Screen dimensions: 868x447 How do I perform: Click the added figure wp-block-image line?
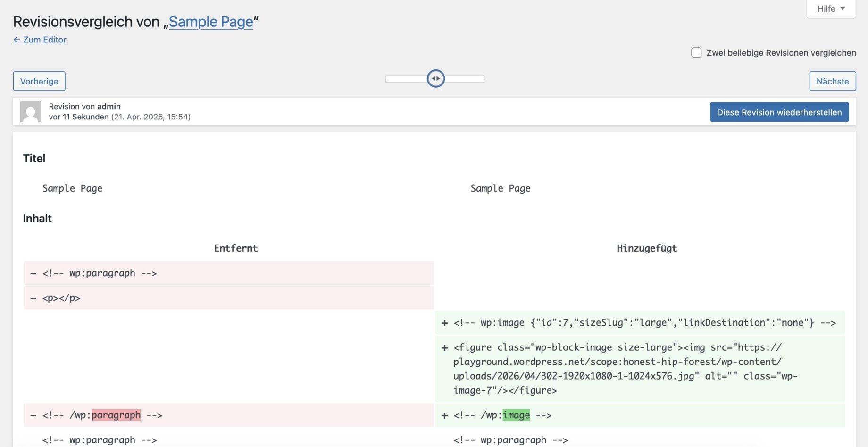coord(640,369)
